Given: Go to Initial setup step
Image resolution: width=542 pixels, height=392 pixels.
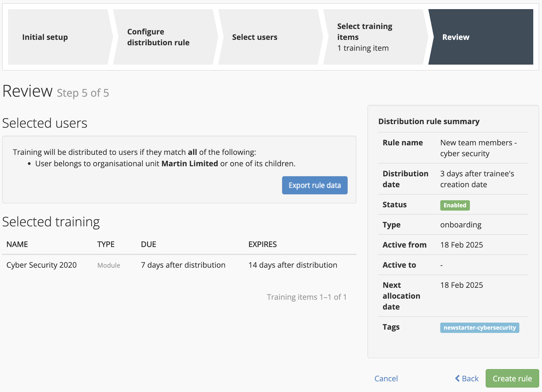Looking at the screenshot, I should pos(45,37).
